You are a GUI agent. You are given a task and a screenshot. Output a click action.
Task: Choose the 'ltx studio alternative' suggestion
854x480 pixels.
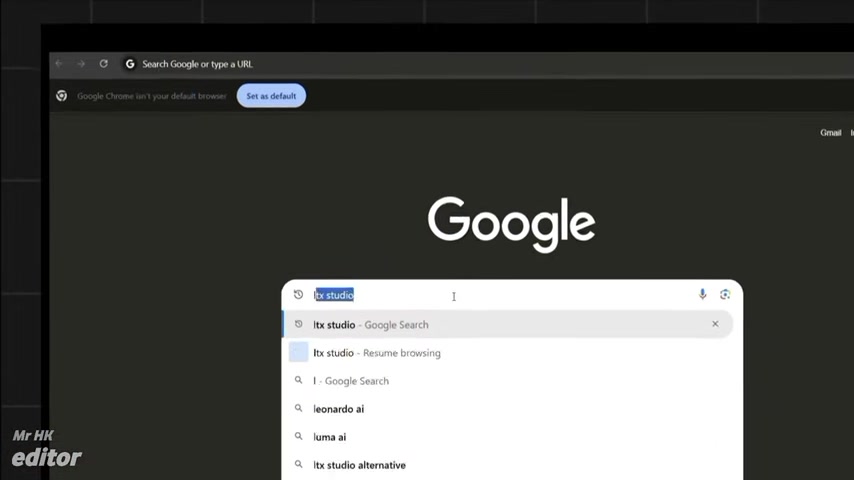(x=508, y=465)
